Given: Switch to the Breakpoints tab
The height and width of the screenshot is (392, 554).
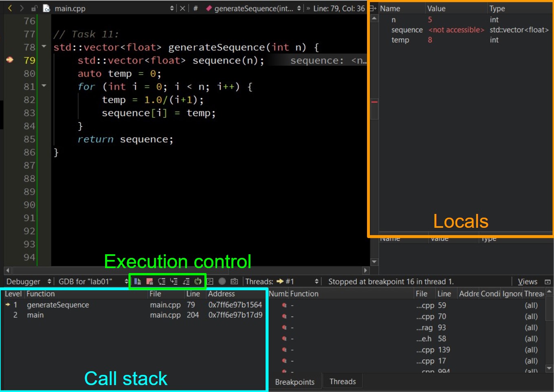Looking at the screenshot, I should pos(295,382).
